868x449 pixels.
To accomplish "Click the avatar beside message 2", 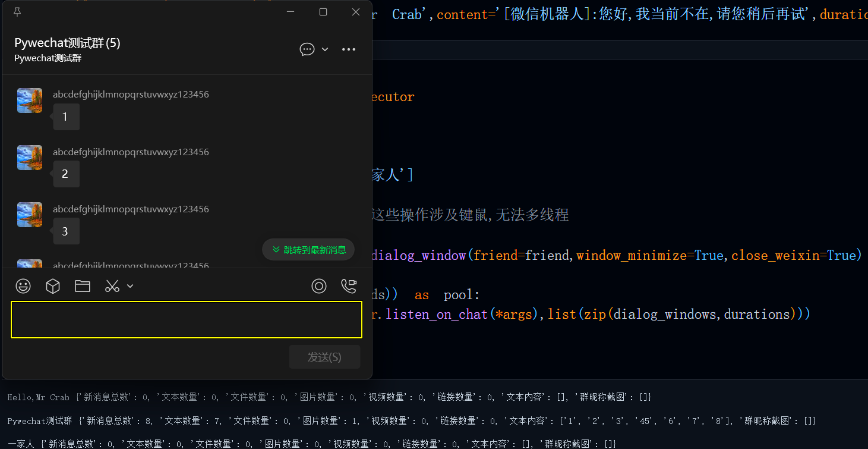I will [x=30, y=158].
